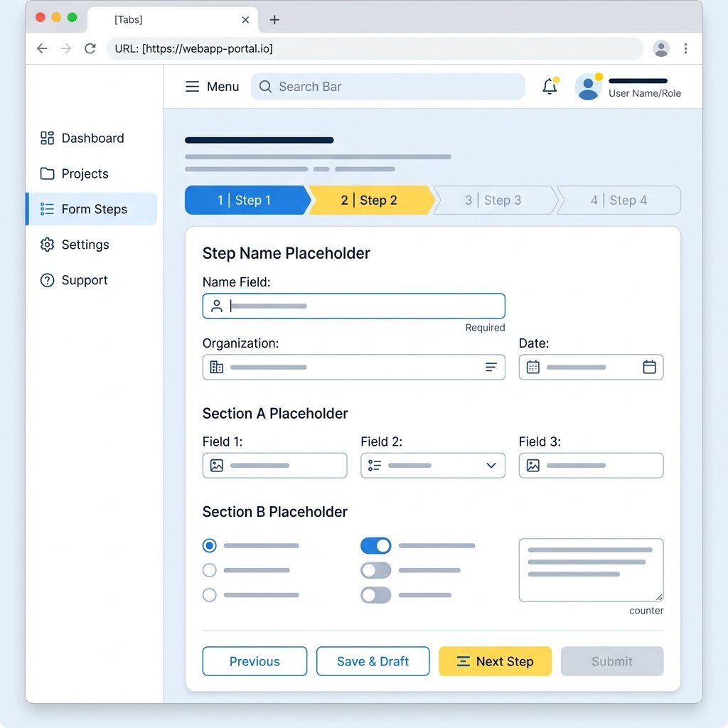
Task: Click into the Name Field input
Action: tap(354, 306)
